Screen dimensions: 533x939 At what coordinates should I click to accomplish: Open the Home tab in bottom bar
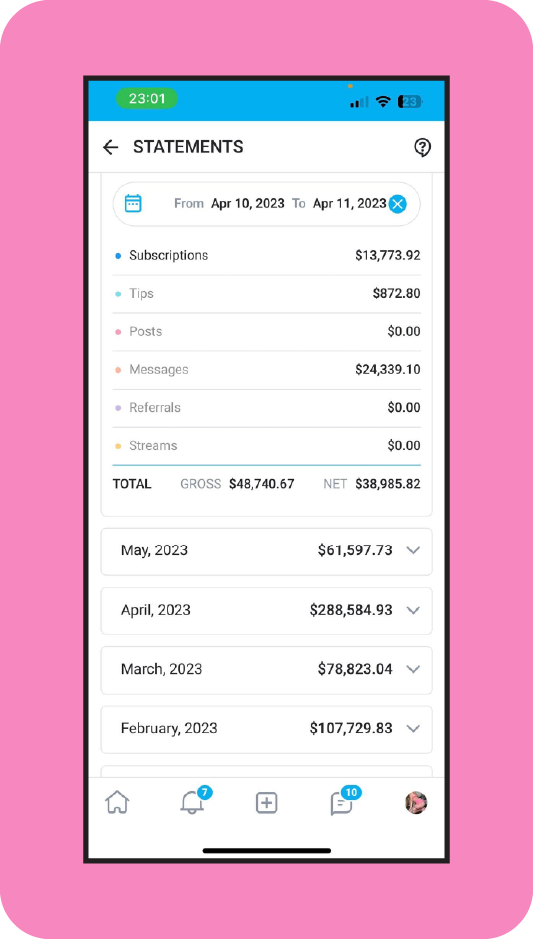pyautogui.click(x=117, y=802)
